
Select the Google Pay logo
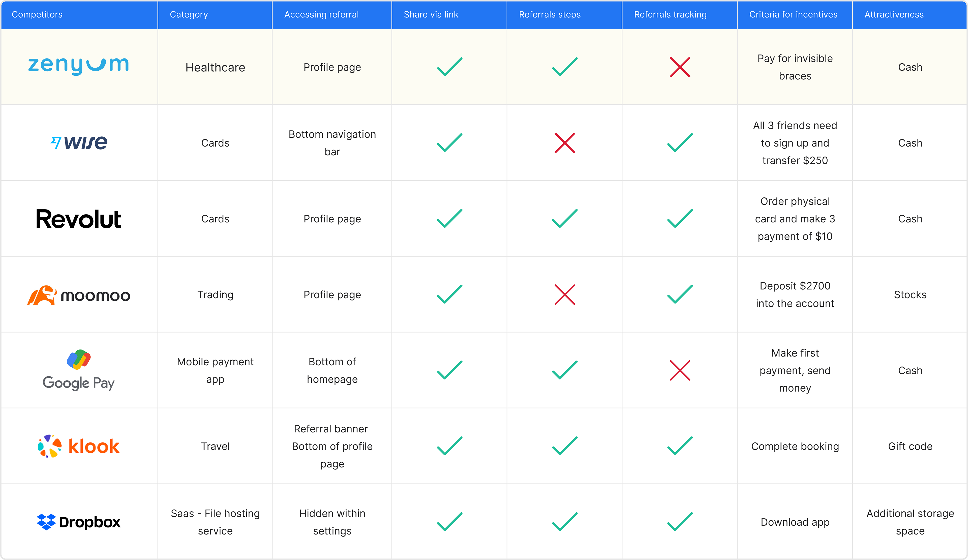79,370
